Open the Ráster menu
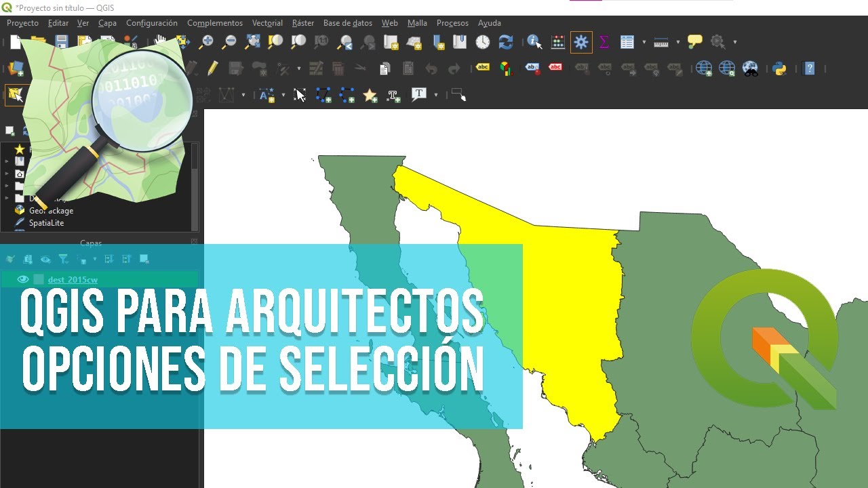Image resolution: width=868 pixels, height=488 pixels. point(303,23)
